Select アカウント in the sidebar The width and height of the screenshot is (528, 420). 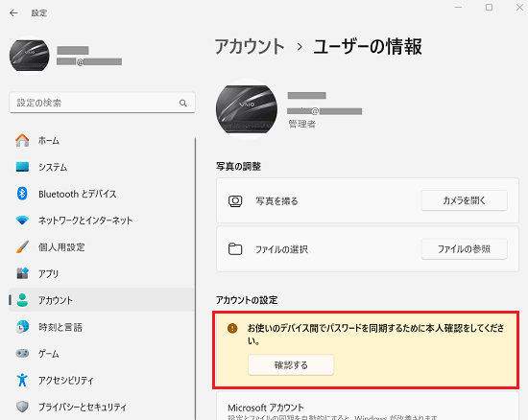click(102, 300)
